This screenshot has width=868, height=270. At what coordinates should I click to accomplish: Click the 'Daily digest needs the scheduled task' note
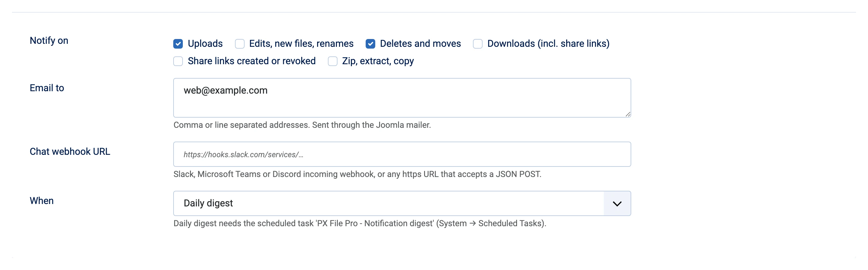[360, 223]
